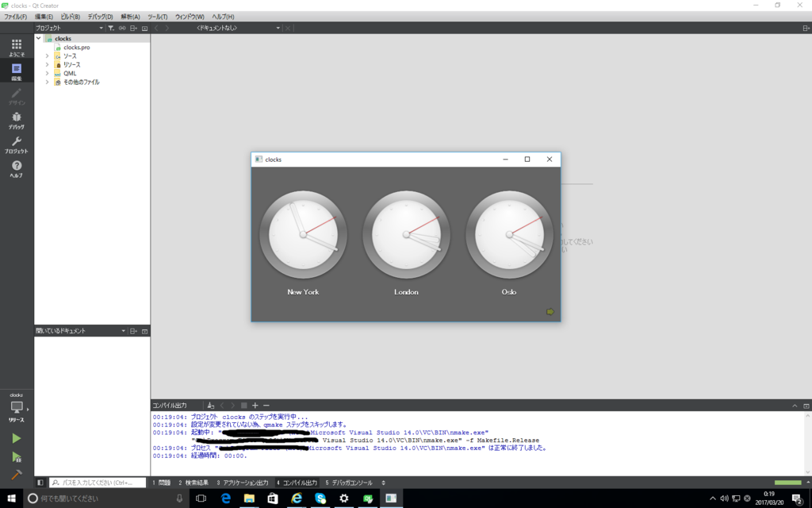Screen dimensions: 812x508
Task: Open the Welcome mode in left sidebar
Action: tap(17, 48)
